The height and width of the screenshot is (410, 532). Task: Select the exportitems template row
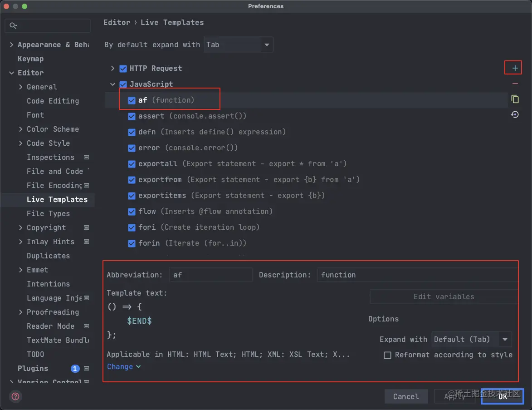pyautogui.click(x=306, y=196)
